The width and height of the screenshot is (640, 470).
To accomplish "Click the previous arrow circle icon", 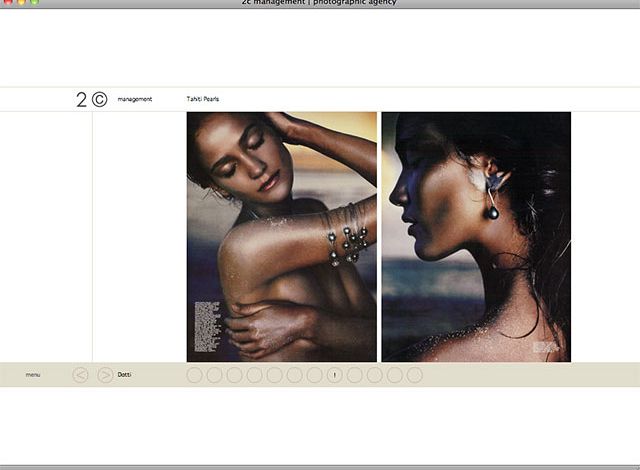I will click(81, 375).
